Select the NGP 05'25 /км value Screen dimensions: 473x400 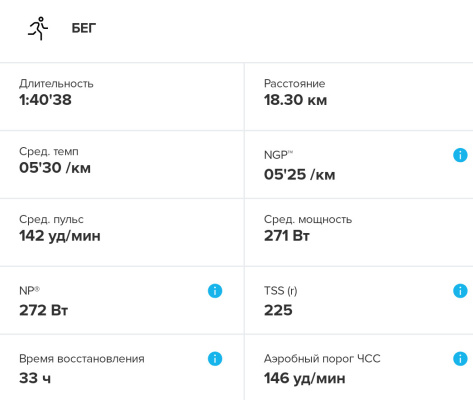(x=299, y=174)
